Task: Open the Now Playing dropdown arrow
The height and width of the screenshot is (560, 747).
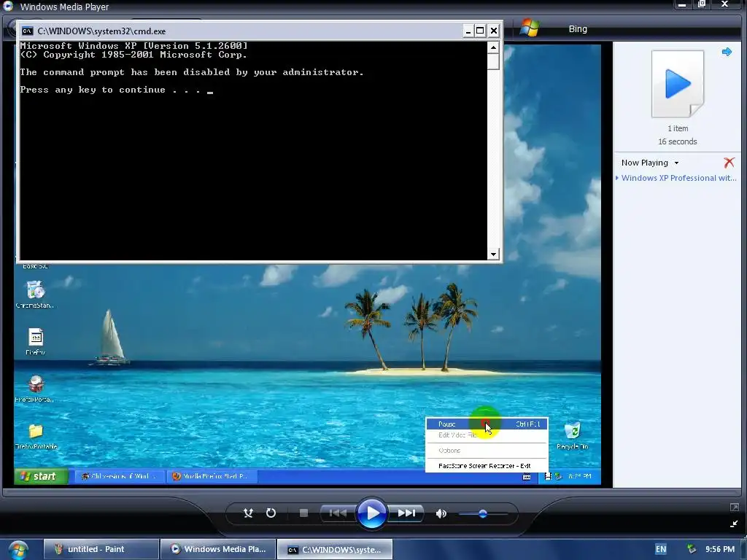Action: [x=676, y=163]
